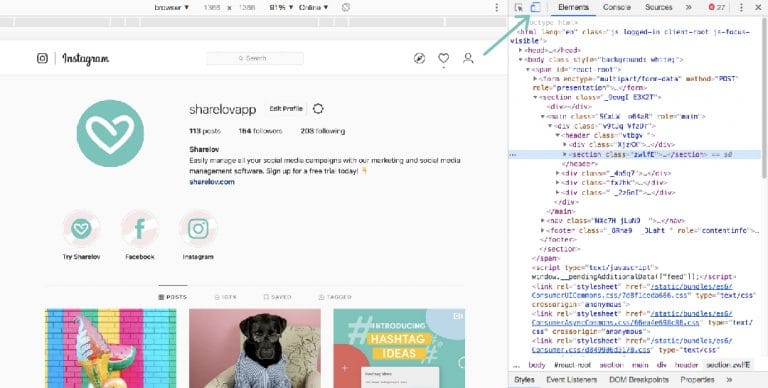
Task: Select the IGTV tab
Action: click(225, 297)
